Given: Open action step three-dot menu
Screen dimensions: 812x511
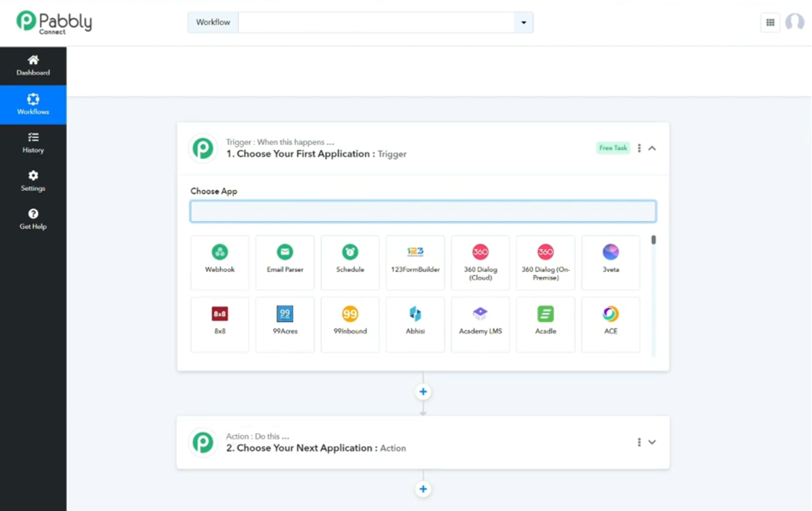Looking at the screenshot, I should tap(639, 442).
